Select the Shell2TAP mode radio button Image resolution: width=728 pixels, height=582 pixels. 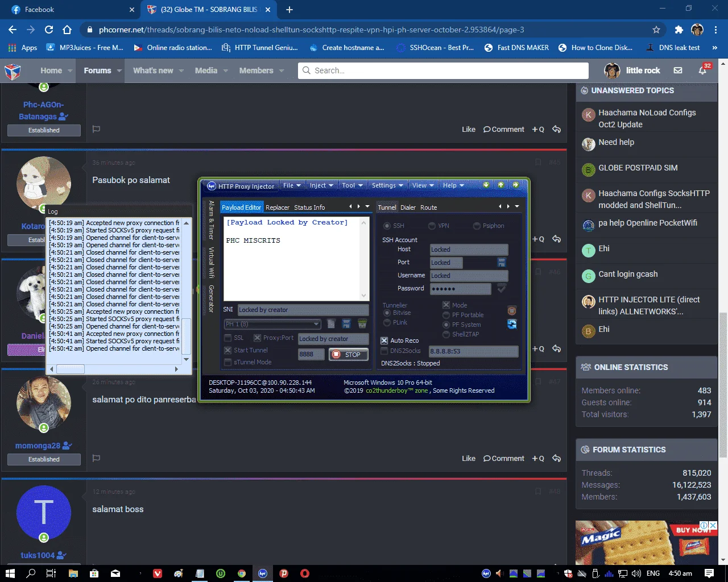[446, 334]
